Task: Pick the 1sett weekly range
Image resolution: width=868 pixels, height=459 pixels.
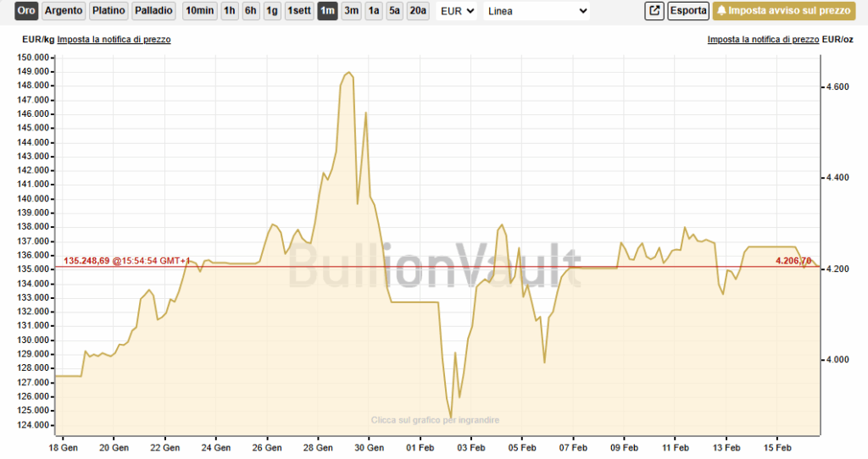Action: 298,11
